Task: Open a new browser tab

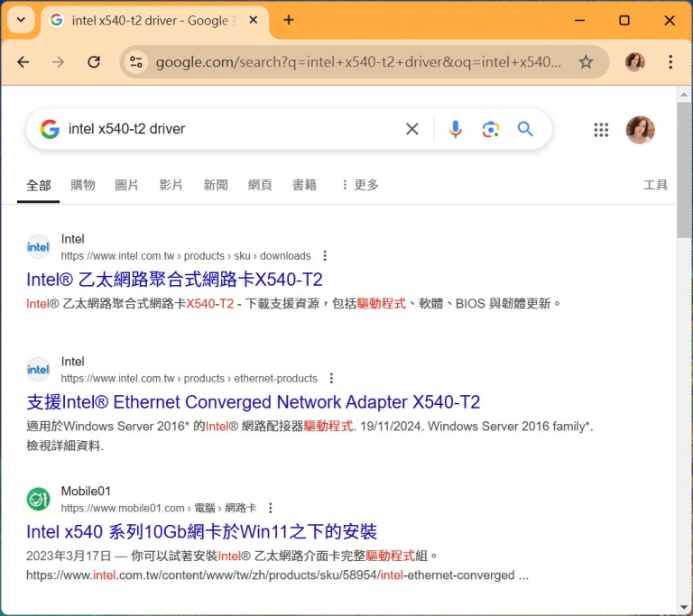Action: (x=289, y=20)
